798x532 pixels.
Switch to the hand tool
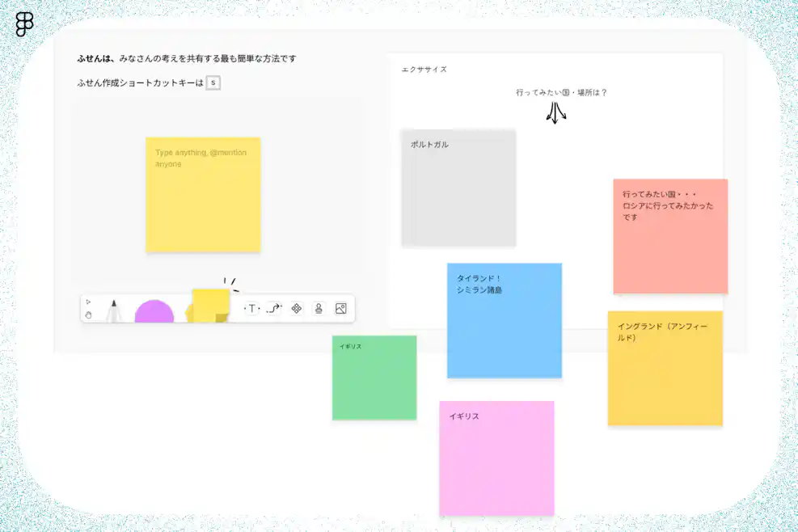[89, 315]
